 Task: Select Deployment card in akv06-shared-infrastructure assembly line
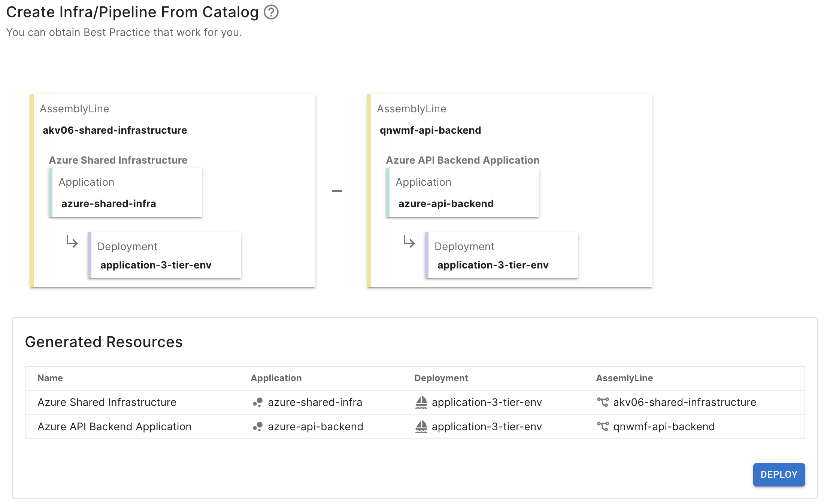click(165, 255)
